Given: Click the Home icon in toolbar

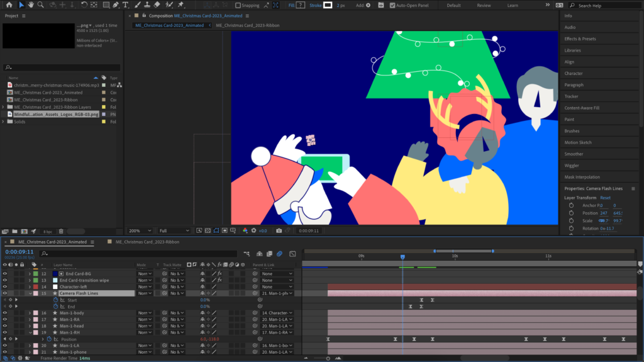Looking at the screenshot, I should click(9, 5).
